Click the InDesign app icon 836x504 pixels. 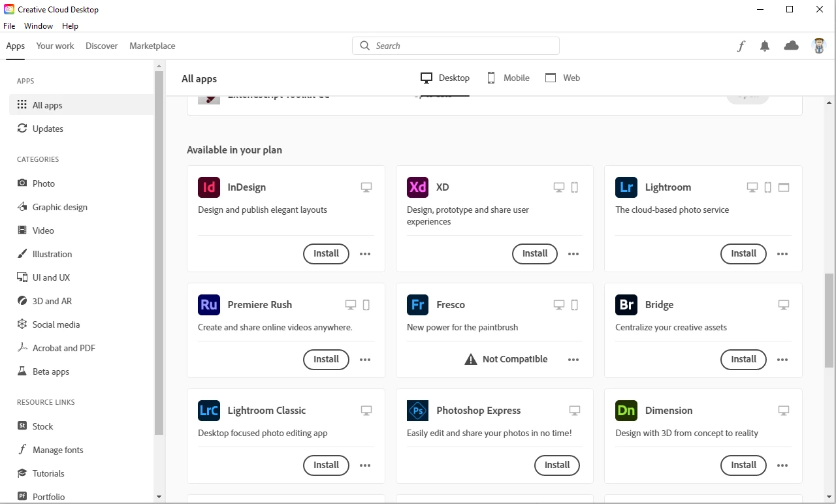(209, 187)
